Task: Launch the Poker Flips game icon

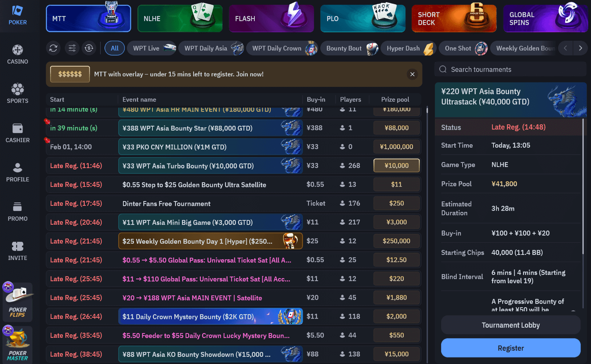Action: pyautogui.click(x=17, y=302)
